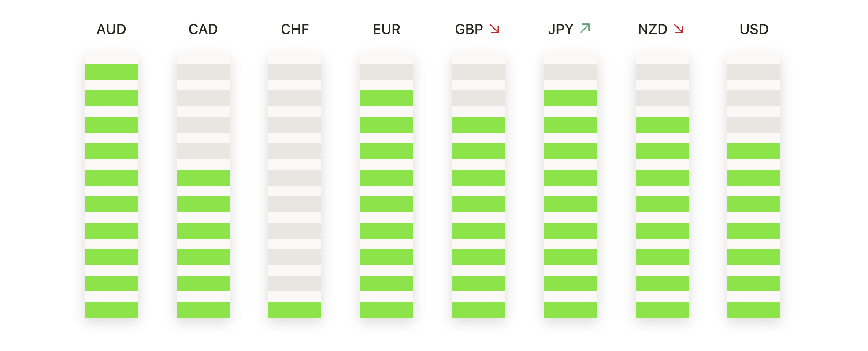Click the highest green bar in NZD column
The height and width of the screenshot is (351, 868).
tap(662, 125)
